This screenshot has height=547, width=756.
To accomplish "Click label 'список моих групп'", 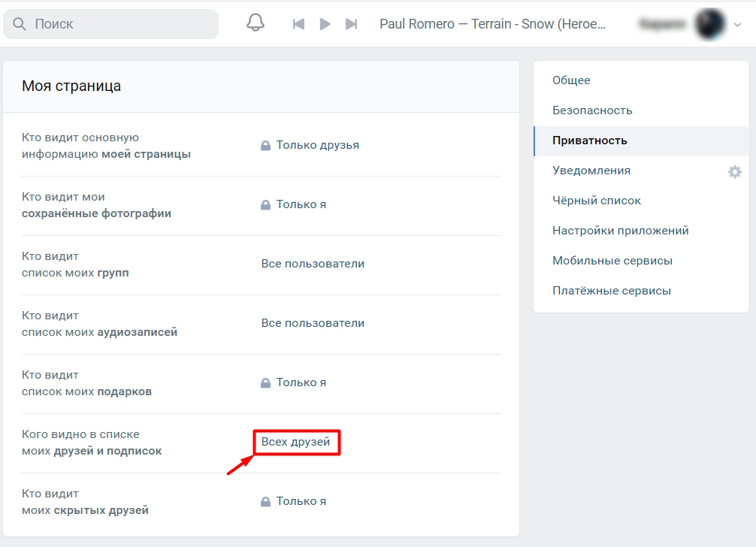I will pos(75,273).
